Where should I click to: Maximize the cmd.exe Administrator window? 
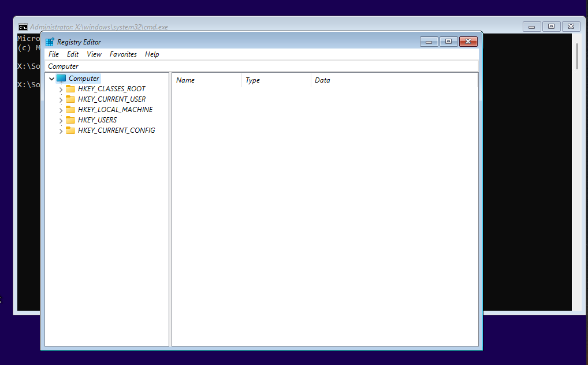(551, 27)
